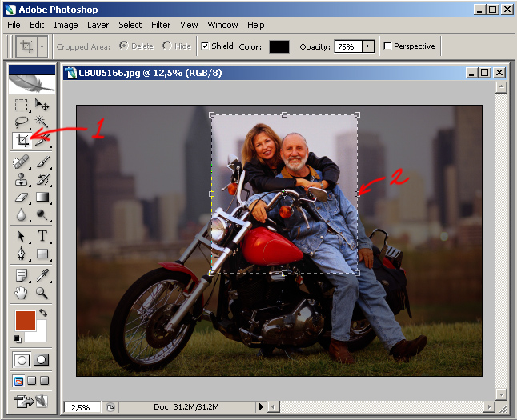Select the Gradient tool
517x420 pixels.
[42, 197]
